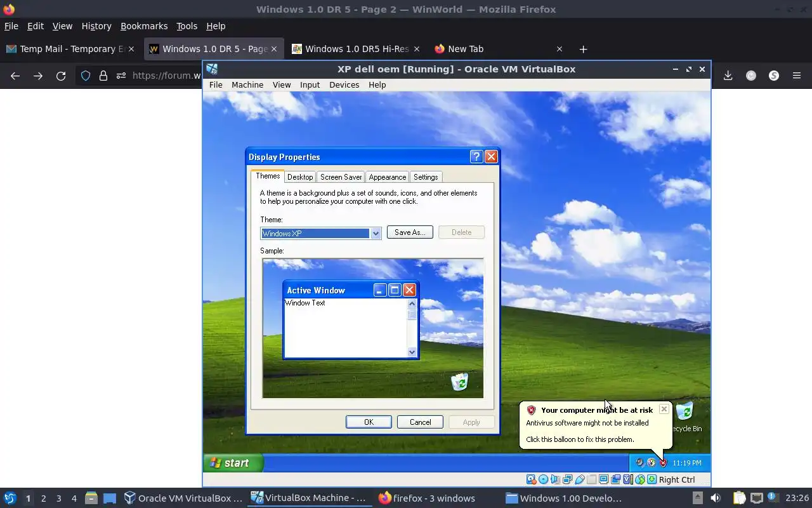This screenshot has width=812, height=508.
Task: Open the Theme dropdown showing Windows XP
Action: point(320,233)
